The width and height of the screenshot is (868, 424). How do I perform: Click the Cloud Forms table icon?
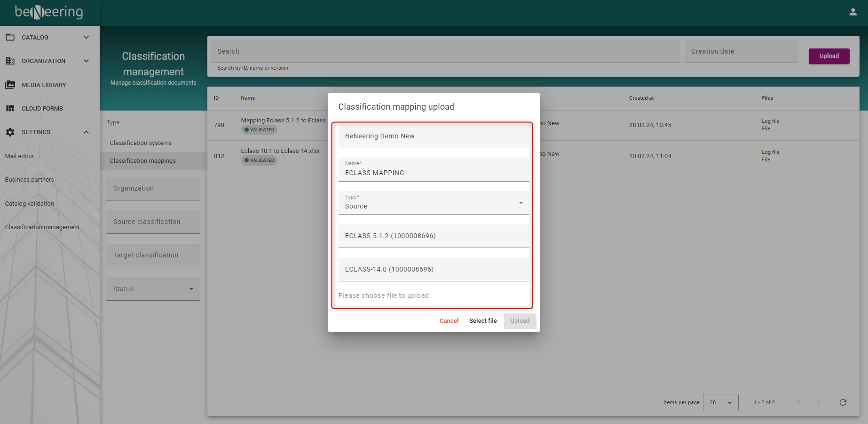pos(10,108)
